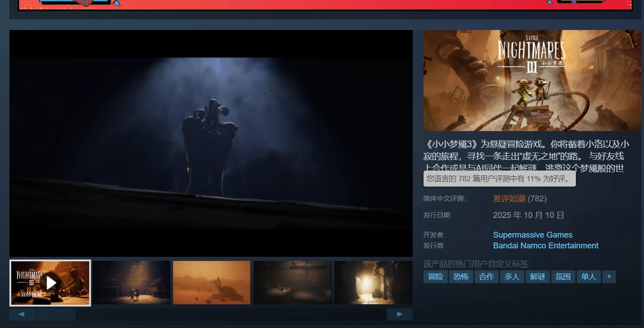The height and width of the screenshot is (328, 644).
Task: Open the Little Nightmares III header image
Action: click(x=532, y=81)
